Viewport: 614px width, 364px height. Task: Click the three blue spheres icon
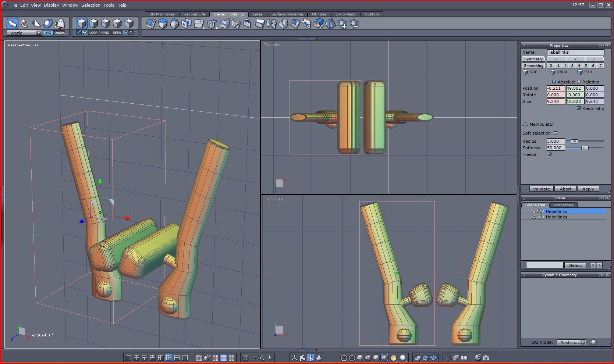tap(434, 357)
